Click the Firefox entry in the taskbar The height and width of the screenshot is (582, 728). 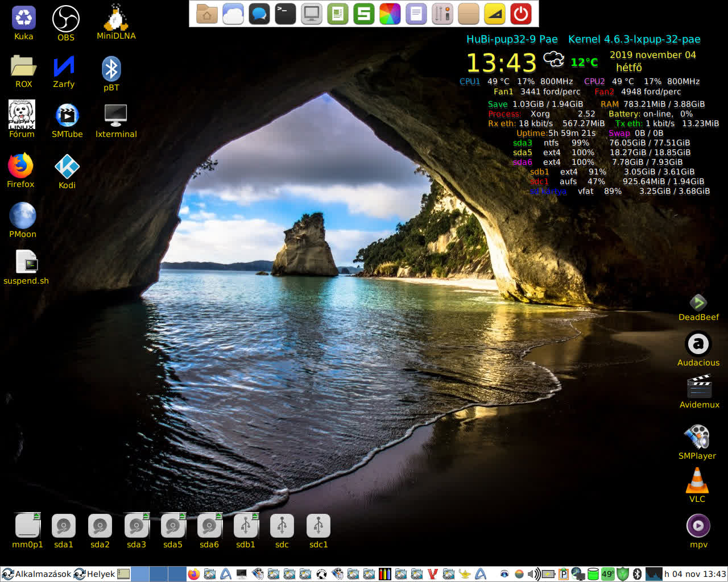pos(194,574)
